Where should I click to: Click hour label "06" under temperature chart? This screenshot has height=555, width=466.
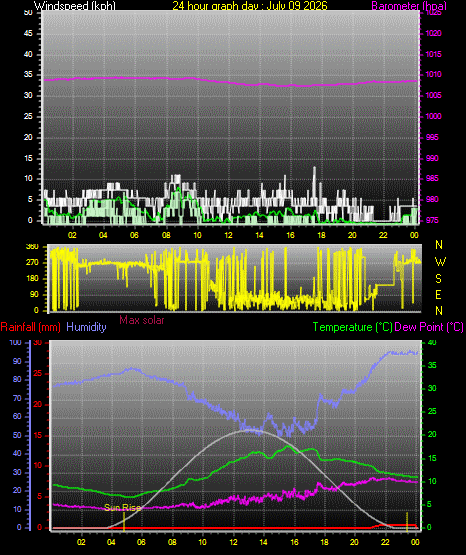[141, 542]
